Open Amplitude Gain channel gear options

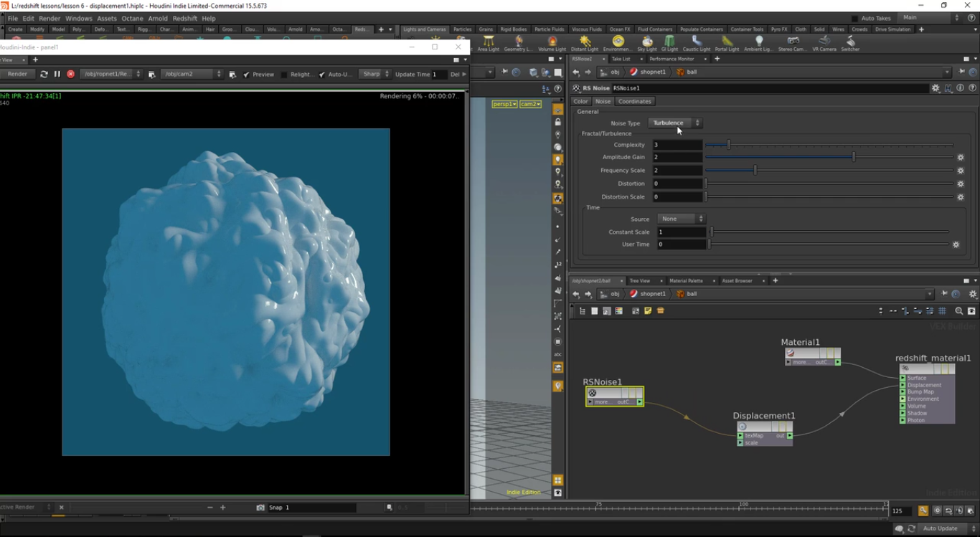961,157
